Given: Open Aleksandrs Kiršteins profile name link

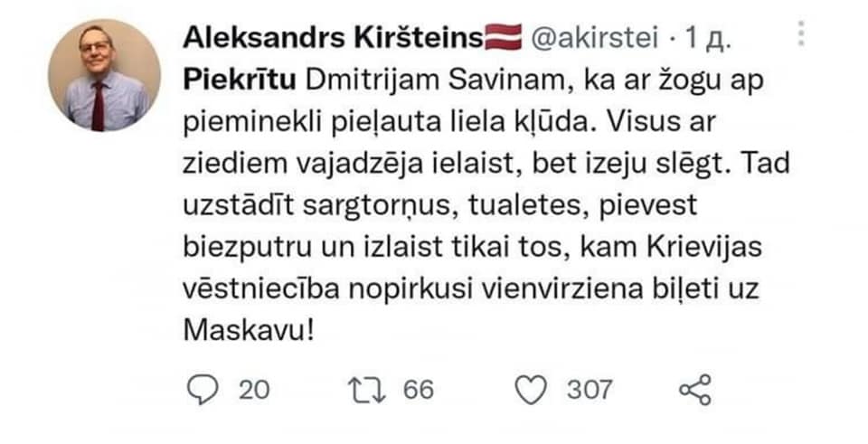Looking at the screenshot, I should click(x=334, y=38).
